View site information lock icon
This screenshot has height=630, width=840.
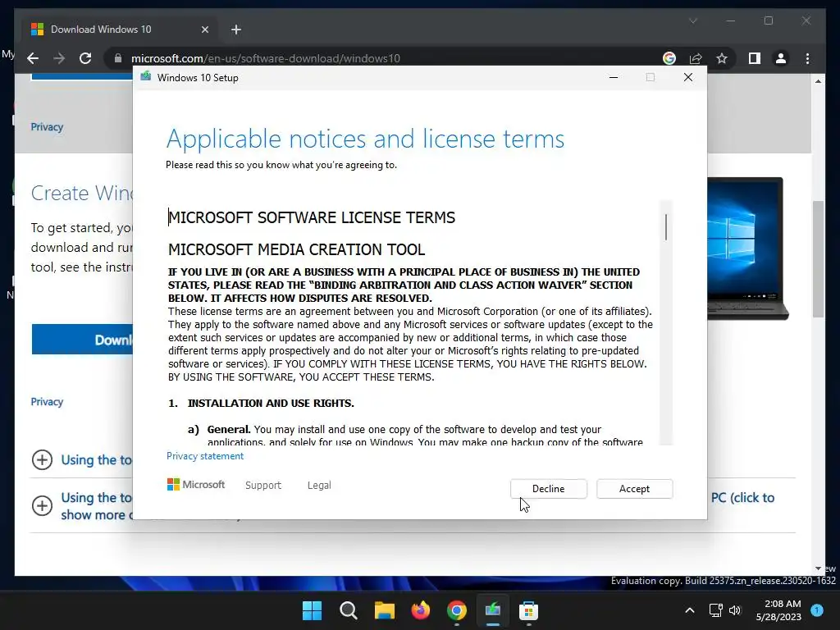coord(118,58)
